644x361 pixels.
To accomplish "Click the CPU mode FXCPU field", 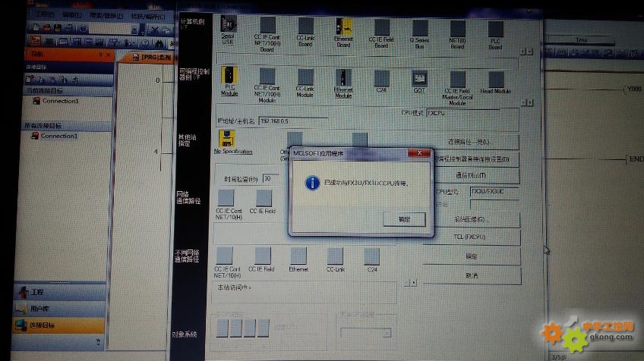I will coord(463,113).
